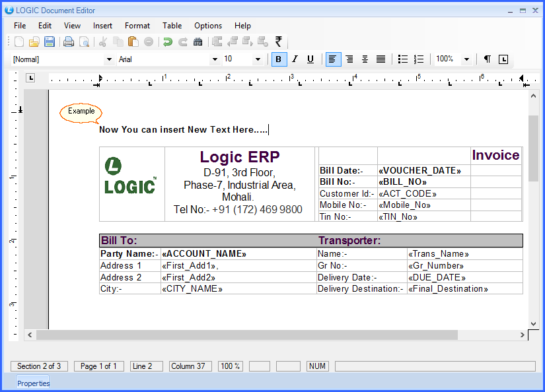545x392 pixels.
Task: Click the vertical scrollbar thumb
Action: pyautogui.click(x=533, y=148)
